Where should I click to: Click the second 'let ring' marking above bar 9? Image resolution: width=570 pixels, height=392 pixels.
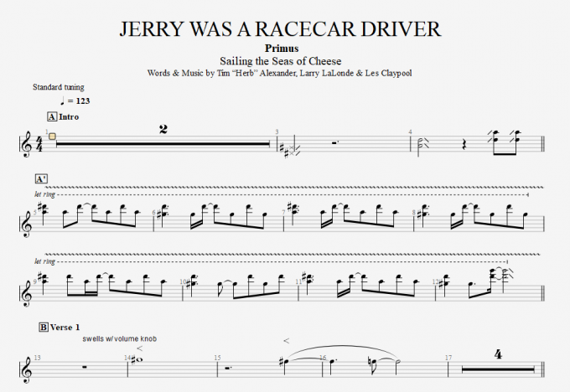44,261
